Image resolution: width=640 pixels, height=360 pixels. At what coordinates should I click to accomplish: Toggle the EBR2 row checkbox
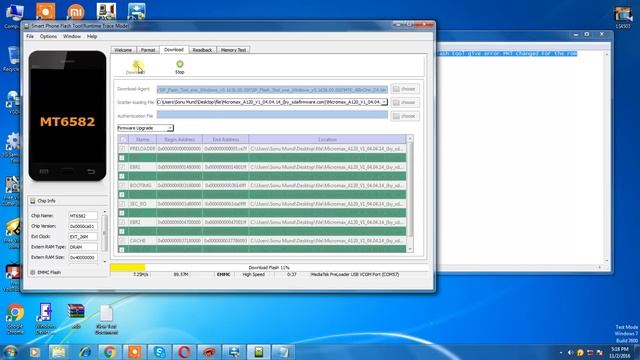(122, 222)
